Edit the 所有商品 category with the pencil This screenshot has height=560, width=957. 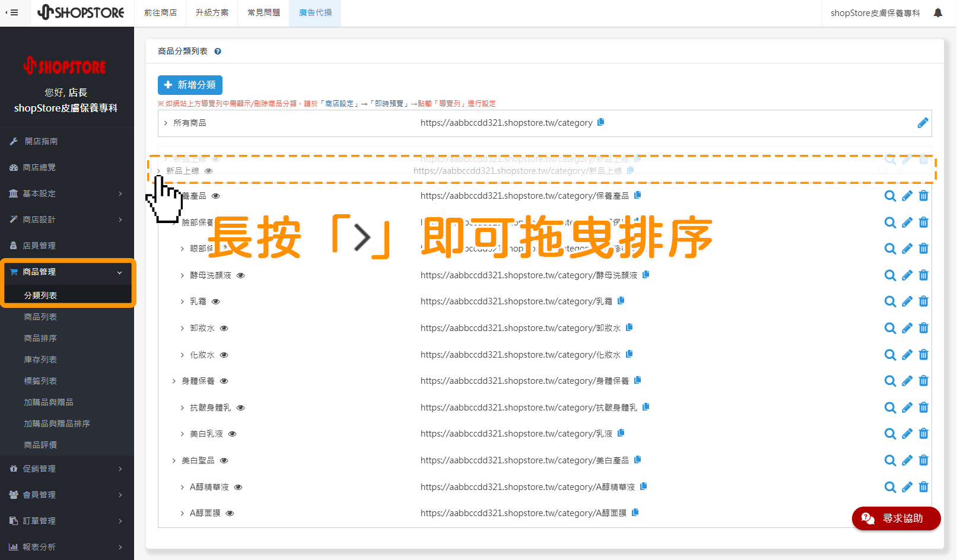(x=923, y=123)
